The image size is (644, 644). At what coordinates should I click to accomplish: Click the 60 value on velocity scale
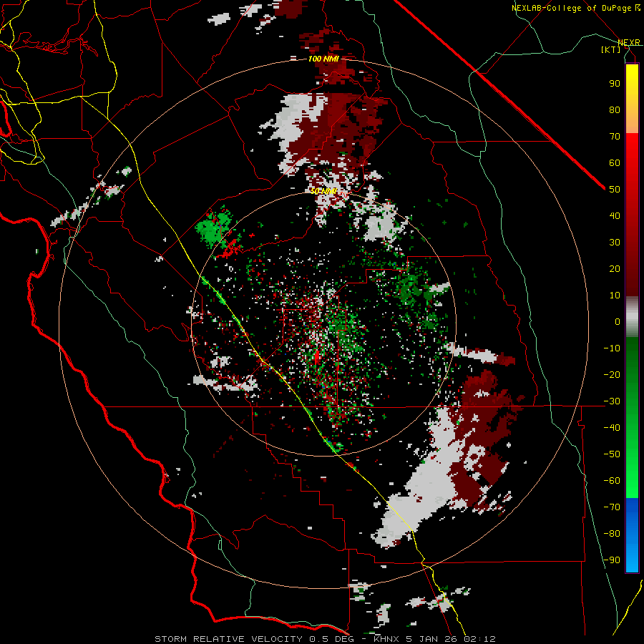[615, 162]
